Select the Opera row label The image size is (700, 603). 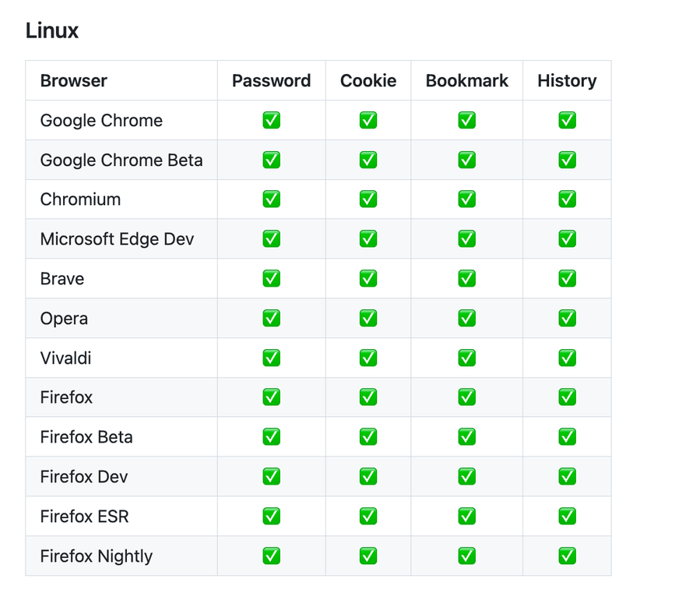(64, 319)
